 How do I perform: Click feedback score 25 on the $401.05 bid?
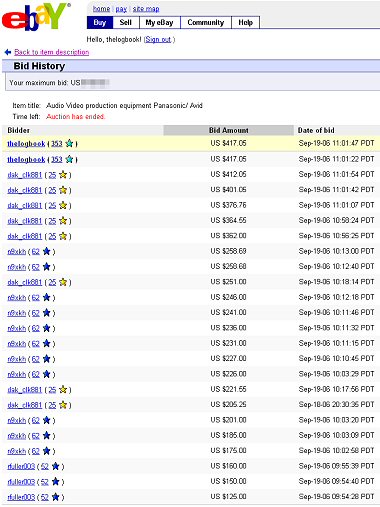click(x=52, y=190)
